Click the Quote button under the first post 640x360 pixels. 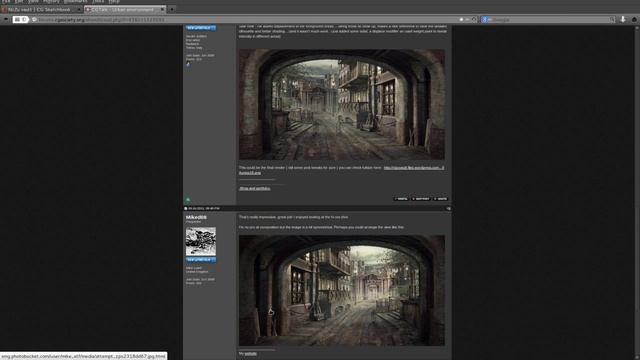(440, 199)
